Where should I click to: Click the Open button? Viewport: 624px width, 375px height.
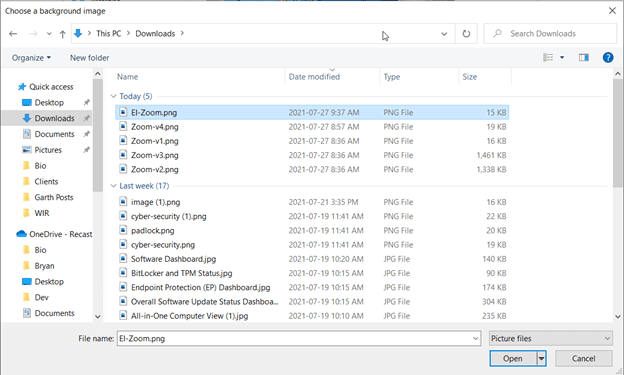coord(513,359)
